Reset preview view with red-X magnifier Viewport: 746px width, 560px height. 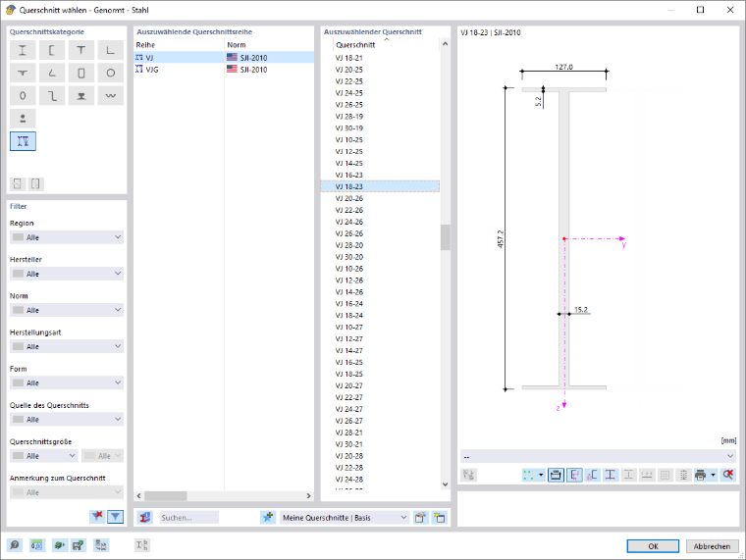click(x=728, y=475)
